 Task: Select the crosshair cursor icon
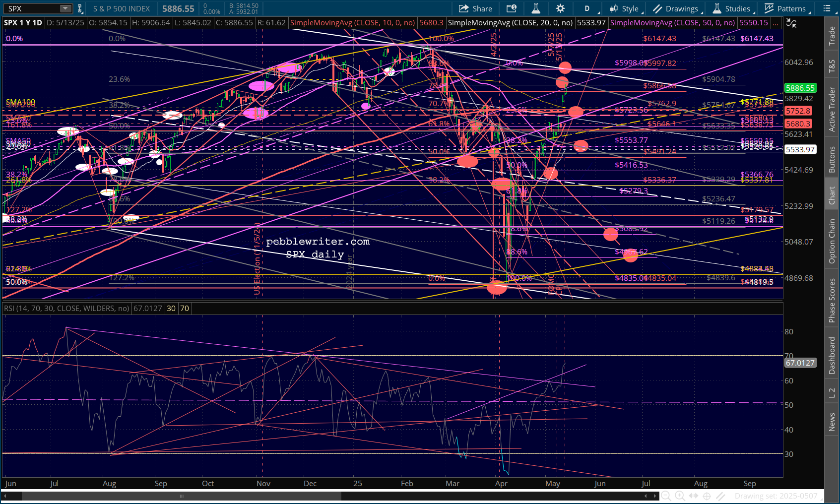tap(707, 496)
